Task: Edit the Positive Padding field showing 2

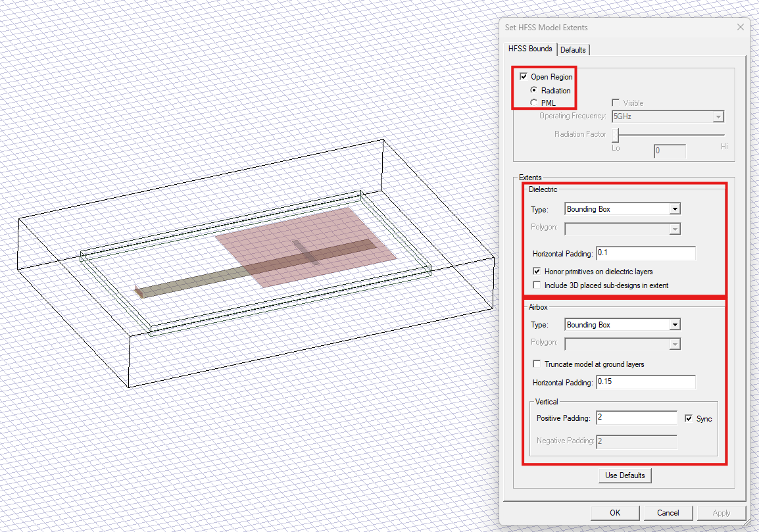Action: coord(636,418)
